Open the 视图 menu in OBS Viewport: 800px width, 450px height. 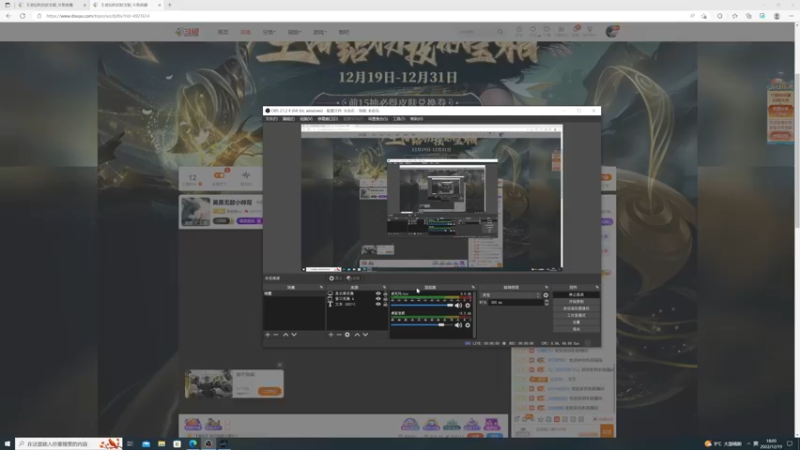(x=306, y=119)
